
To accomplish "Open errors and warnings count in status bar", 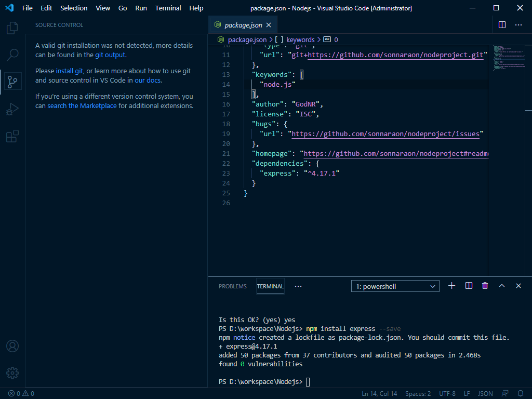I will [21, 394].
